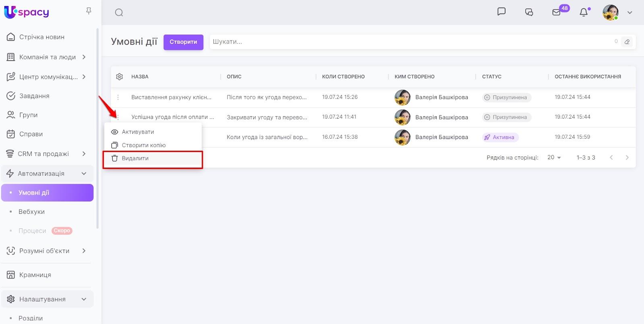Pin the sidebar with the pin icon
Image resolution: width=644 pixels, height=324 pixels.
(89, 11)
